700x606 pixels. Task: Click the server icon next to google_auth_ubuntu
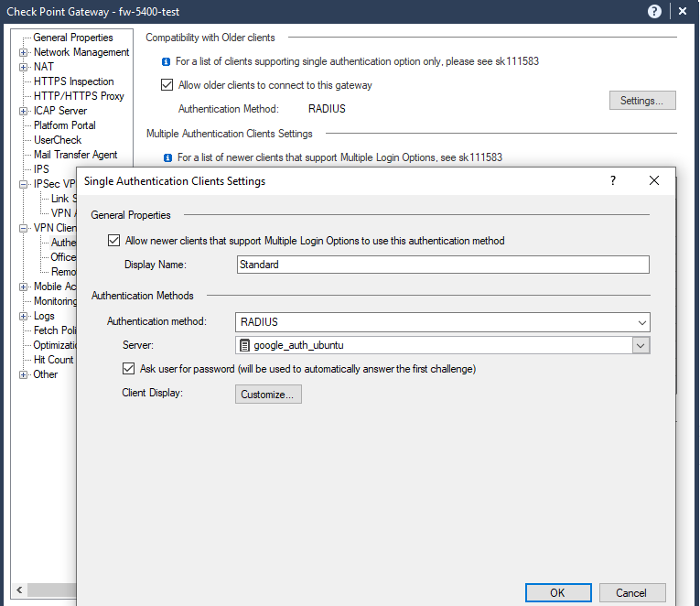point(245,345)
